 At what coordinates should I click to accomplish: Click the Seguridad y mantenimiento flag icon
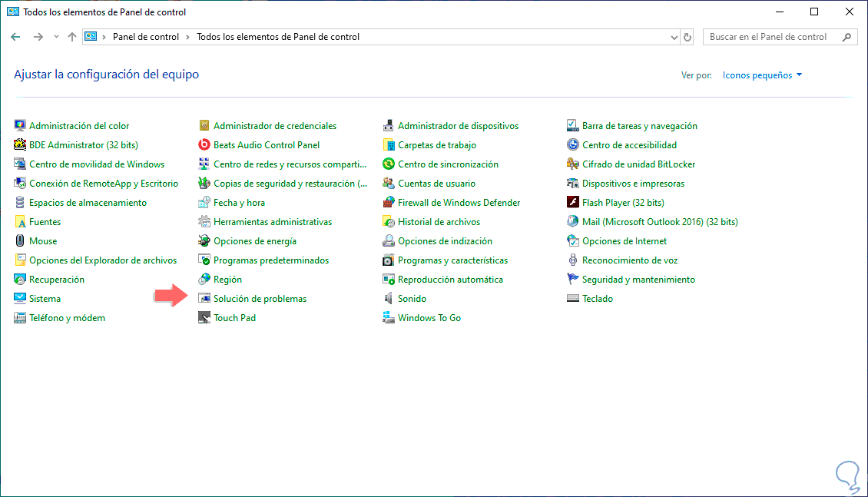coord(573,280)
